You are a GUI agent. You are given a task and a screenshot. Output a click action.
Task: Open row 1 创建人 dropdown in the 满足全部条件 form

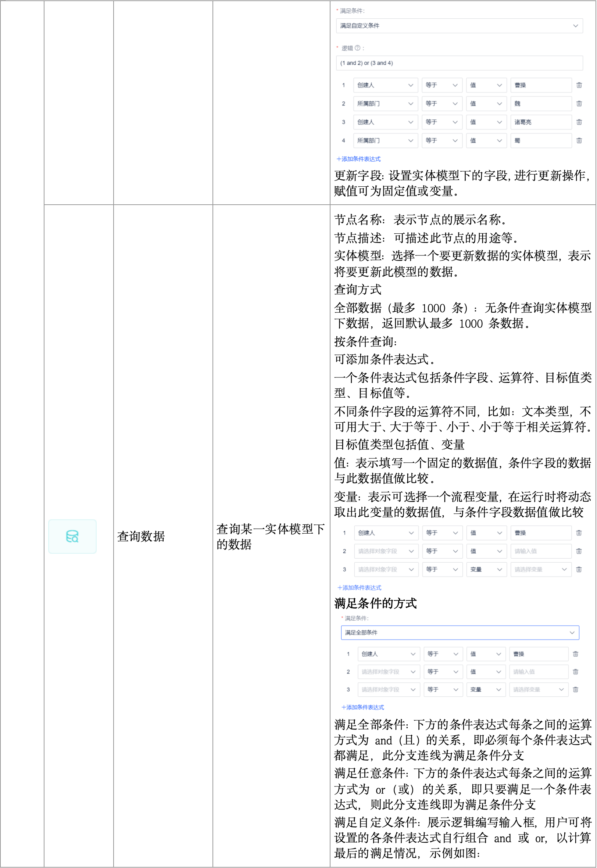tap(389, 654)
